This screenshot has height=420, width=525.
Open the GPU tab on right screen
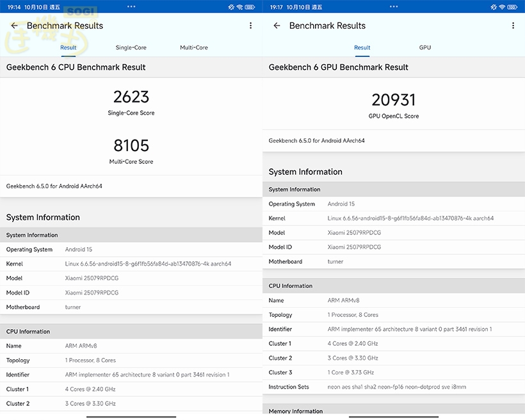[424, 47]
